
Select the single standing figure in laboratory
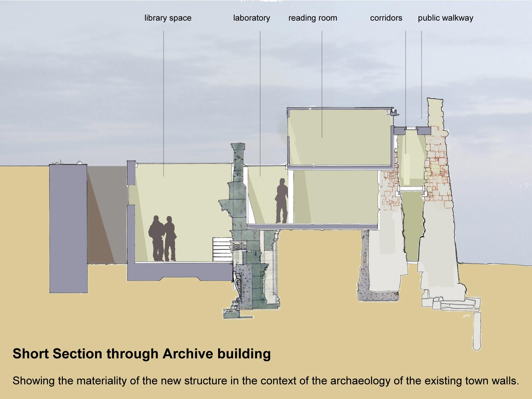pyautogui.click(x=282, y=201)
